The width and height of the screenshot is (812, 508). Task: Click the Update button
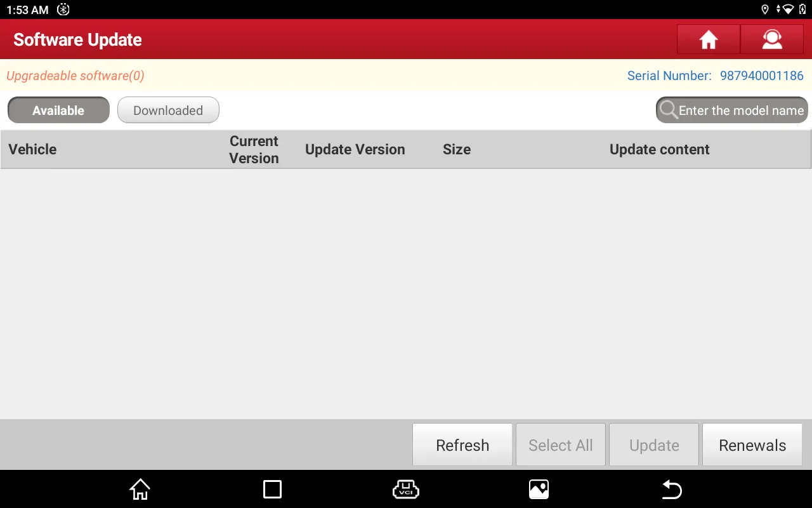[654, 445]
